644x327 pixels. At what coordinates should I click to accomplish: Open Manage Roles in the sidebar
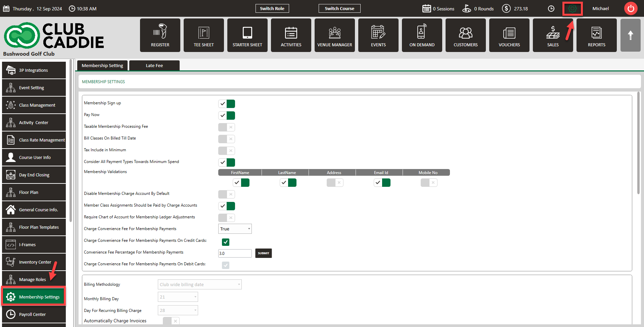click(34, 279)
